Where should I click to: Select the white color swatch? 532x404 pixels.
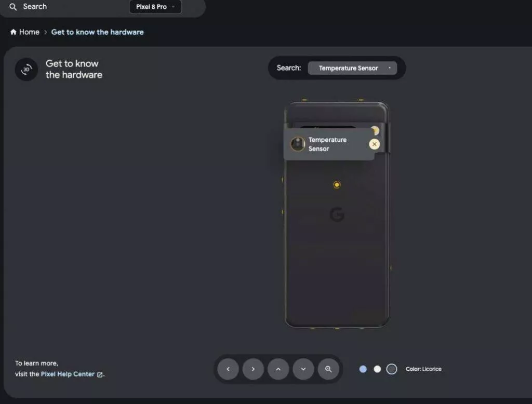click(x=377, y=369)
